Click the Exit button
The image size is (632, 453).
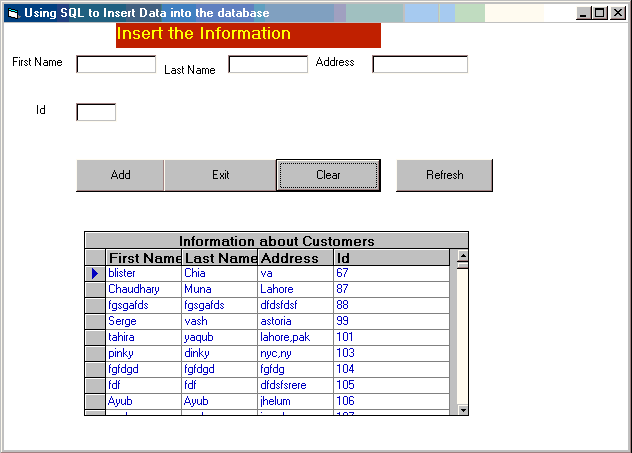click(x=220, y=175)
